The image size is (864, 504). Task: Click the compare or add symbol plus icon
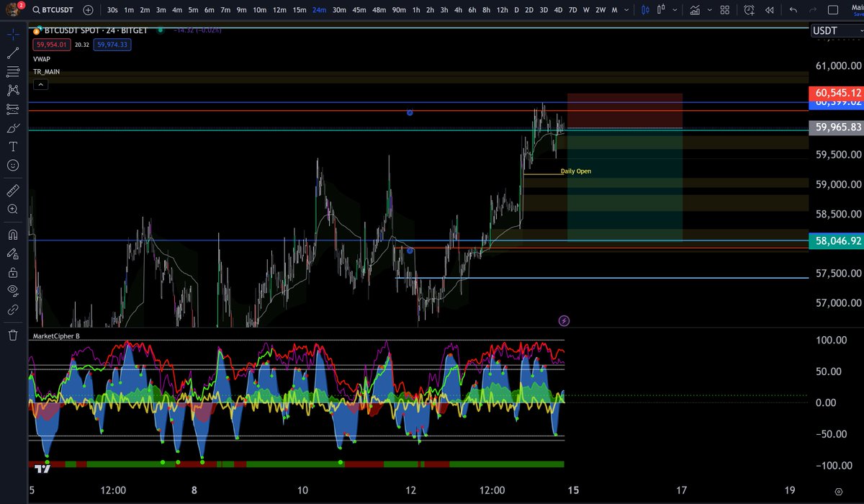88,10
